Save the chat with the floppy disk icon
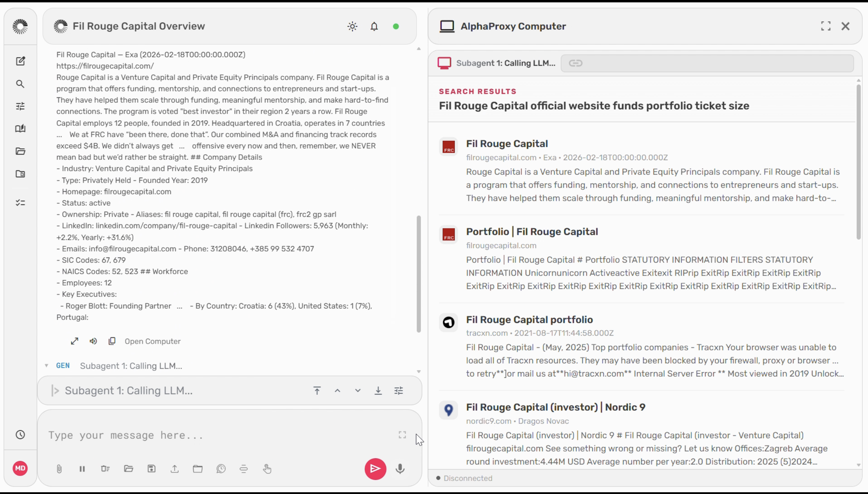Viewport: 868px width, 494px height. pyautogui.click(x=151, y=469)
